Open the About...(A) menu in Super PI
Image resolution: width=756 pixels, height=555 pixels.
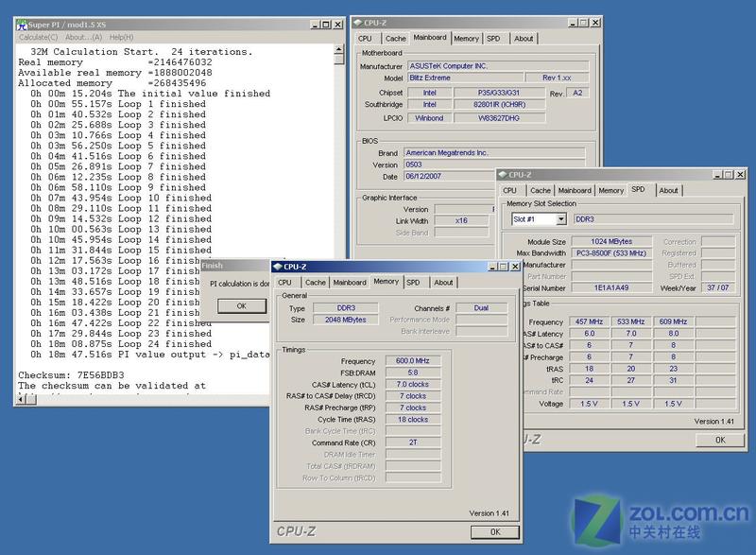83,37
